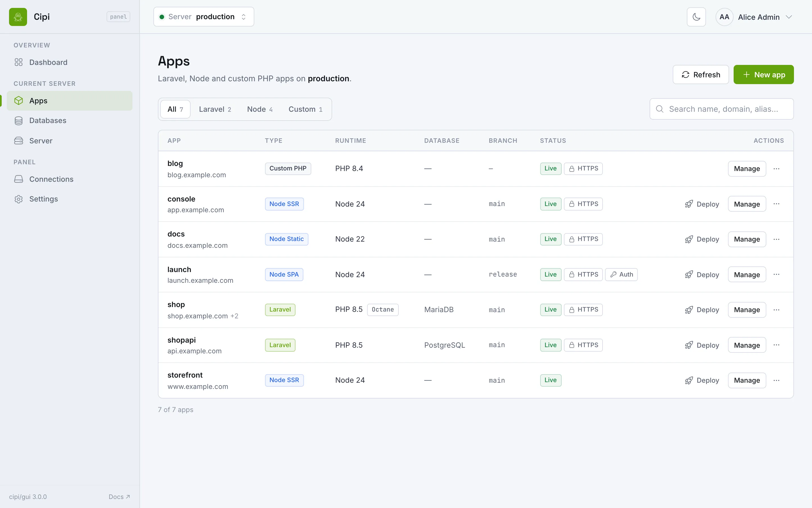
Task: Open Dashboard from the sidebar
Action: point(69,62)
